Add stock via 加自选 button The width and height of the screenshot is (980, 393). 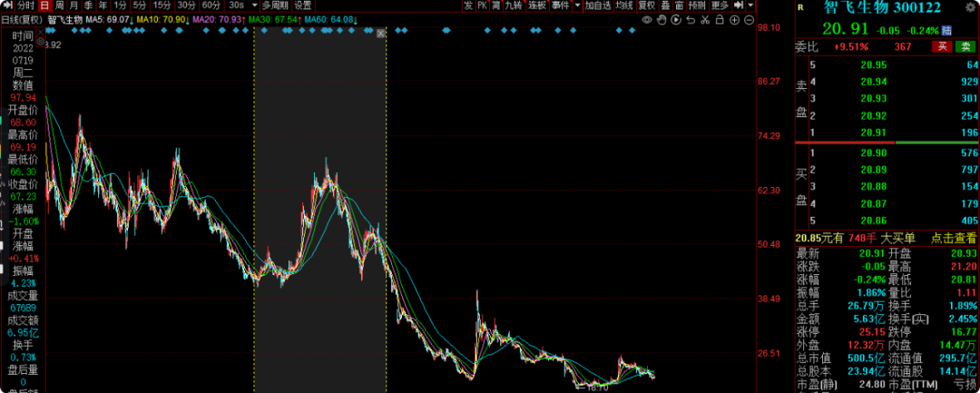tap(597, 5)
